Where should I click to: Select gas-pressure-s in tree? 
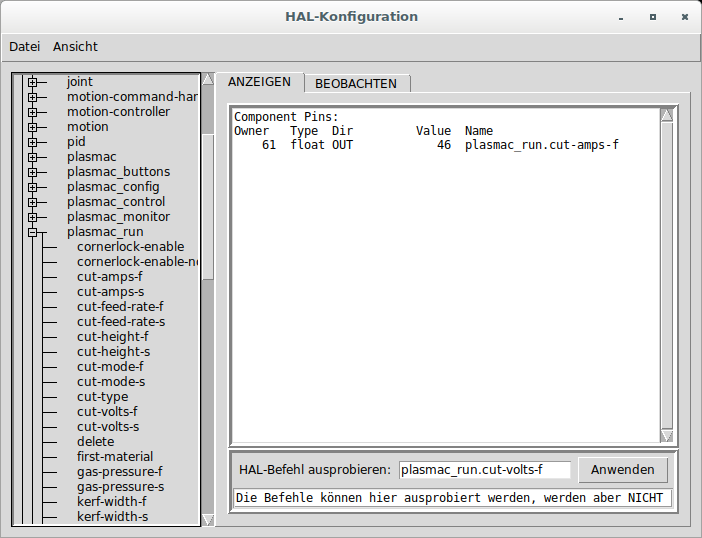coord(120,487)
